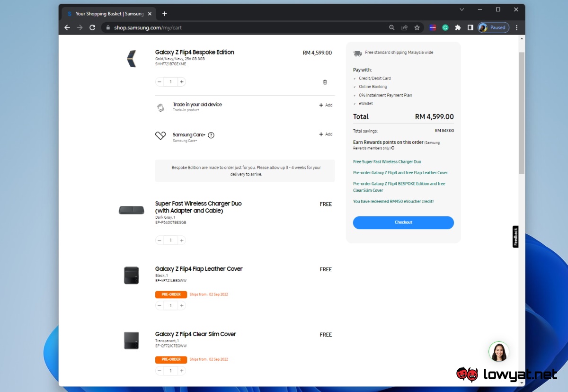This screenshot has height=392, width=568.
Task: Open the Extensions puzzle menu
Action: coord(458,27)
